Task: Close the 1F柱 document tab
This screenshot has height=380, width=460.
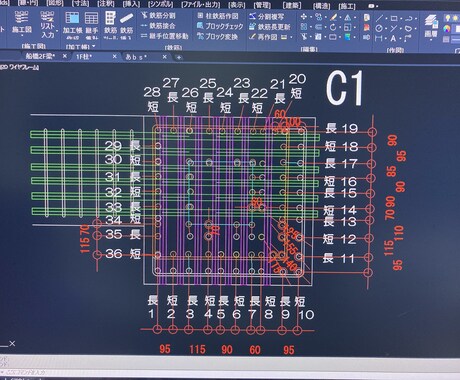Action: (114, 57)
